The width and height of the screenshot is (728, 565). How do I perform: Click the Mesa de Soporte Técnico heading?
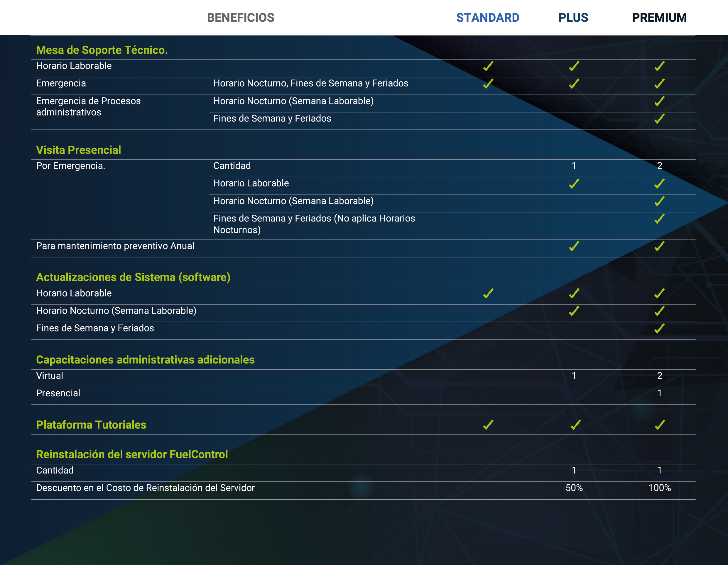point(102,50)
